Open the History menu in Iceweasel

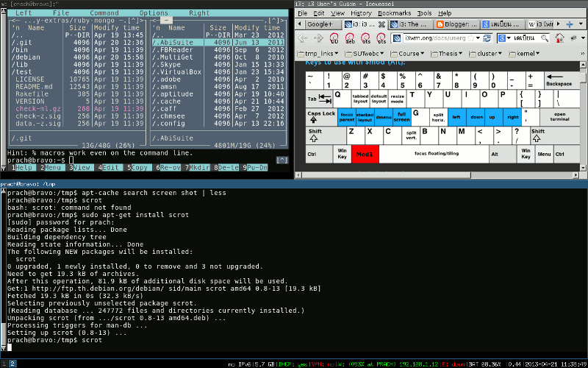coord(361,13)
